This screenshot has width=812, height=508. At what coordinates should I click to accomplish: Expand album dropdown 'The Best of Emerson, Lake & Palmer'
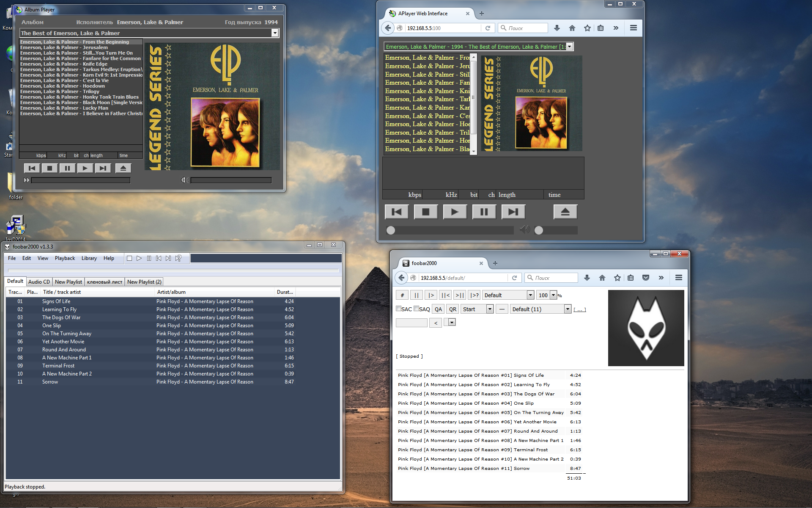click(x=275, y=33)
